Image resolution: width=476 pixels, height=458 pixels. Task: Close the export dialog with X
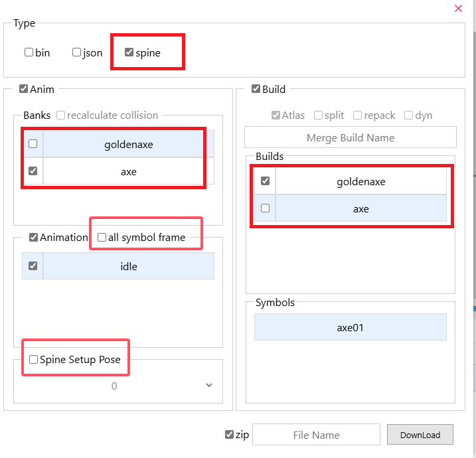tap(458, 9)
